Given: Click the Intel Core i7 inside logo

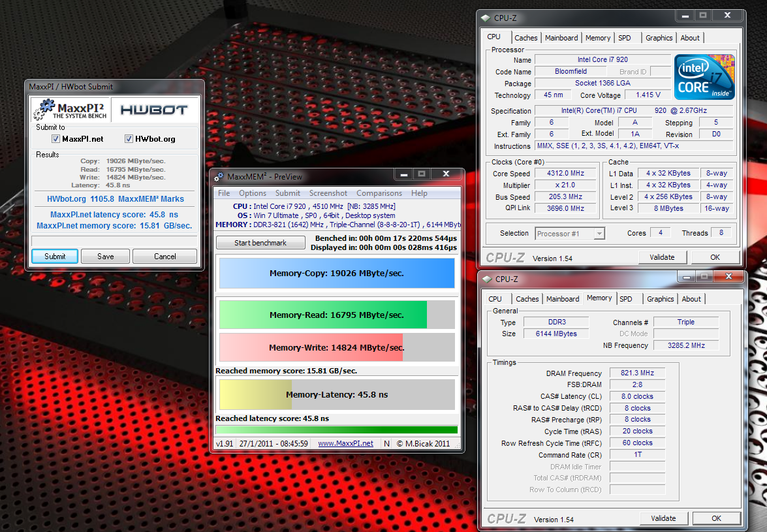Looking at the screenshot, I should coord(704,77).
